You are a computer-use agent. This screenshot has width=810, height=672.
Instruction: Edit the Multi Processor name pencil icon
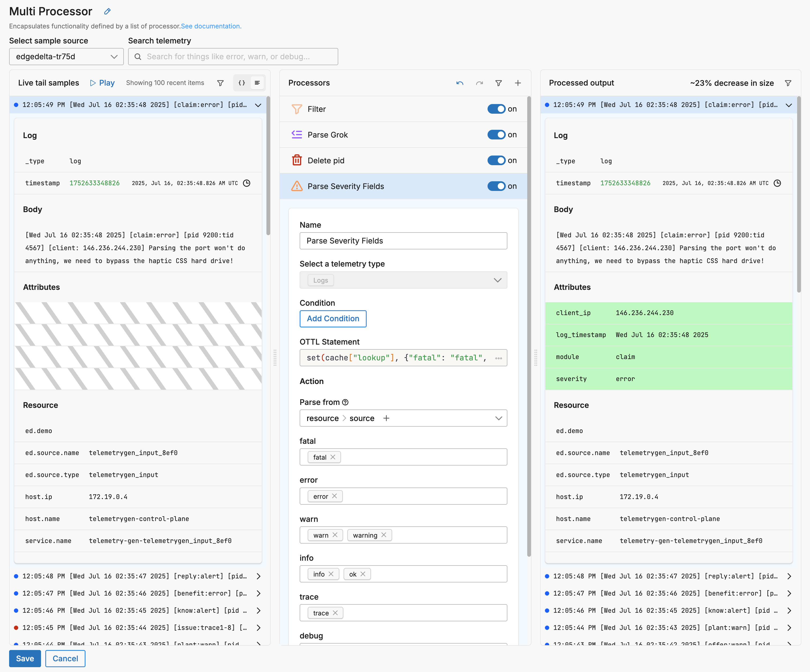(x=107, y=12)
